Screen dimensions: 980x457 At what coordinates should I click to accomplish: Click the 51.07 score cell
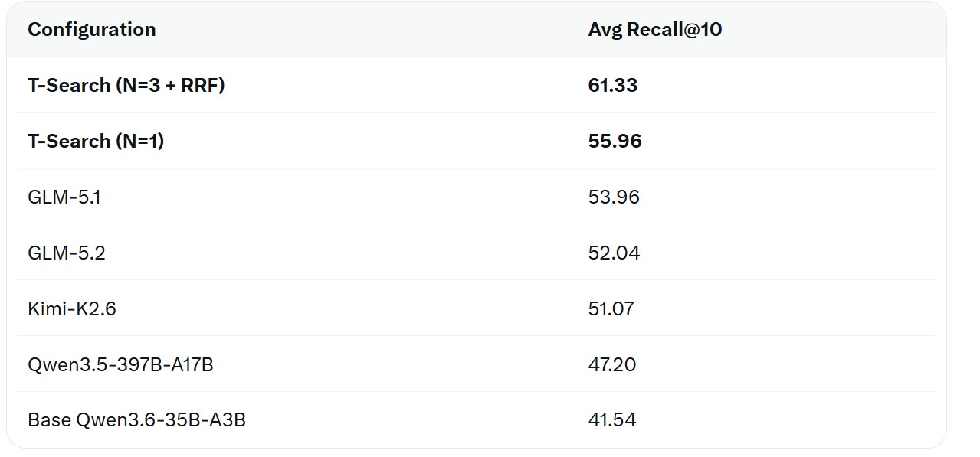[611, 309]
